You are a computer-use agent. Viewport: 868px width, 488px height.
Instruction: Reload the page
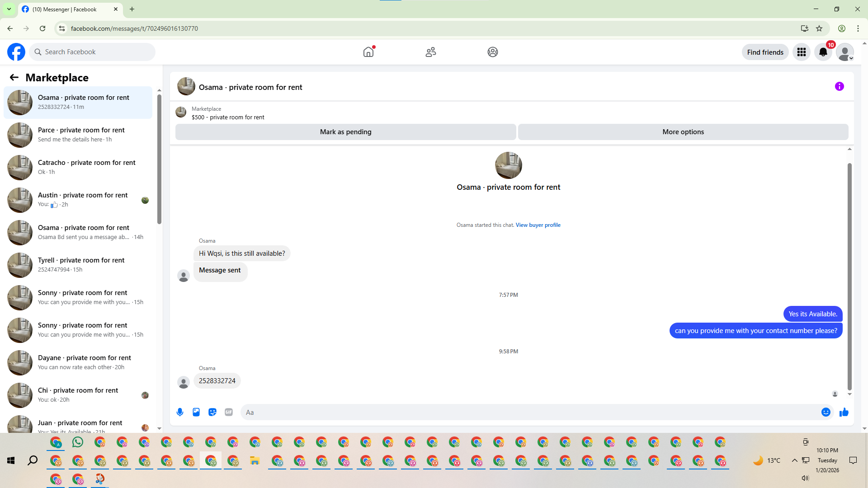(42, 28)
